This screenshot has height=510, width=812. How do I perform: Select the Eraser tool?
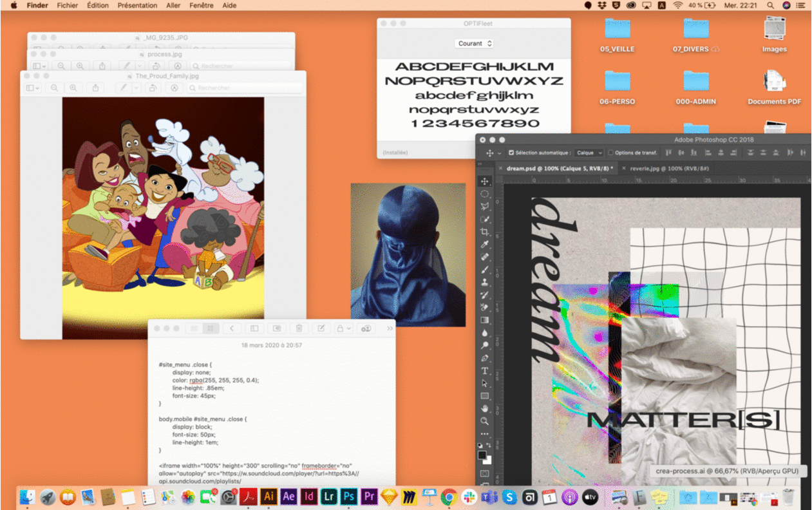coord(485,308)
